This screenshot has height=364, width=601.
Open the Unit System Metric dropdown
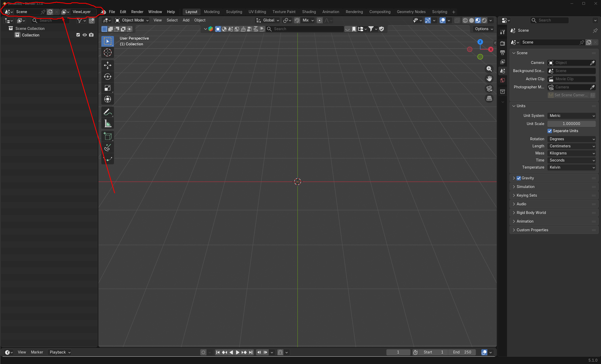tap(571, 116)
